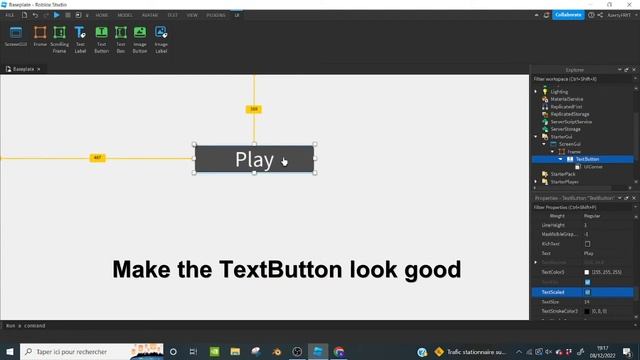Select the UI ribbon tab
This screenshot has height=360, width=640.
coord(237,15)
